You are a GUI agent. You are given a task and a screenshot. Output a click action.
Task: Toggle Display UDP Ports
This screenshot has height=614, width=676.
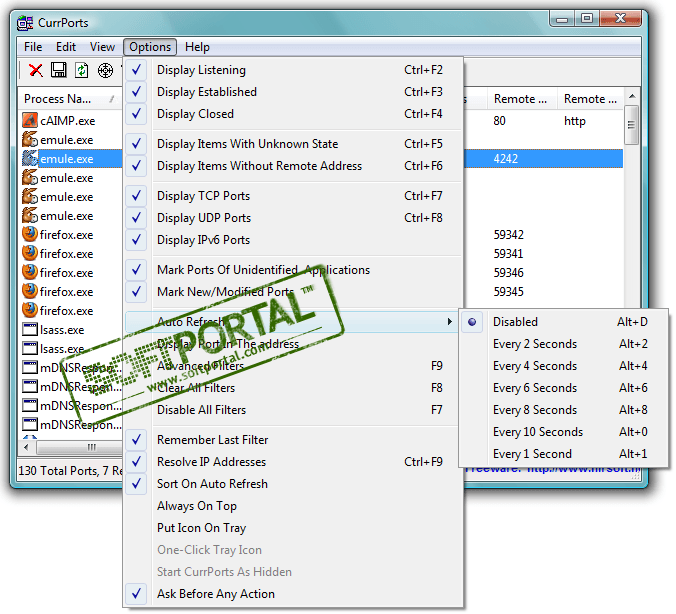[x=293, y=218]
